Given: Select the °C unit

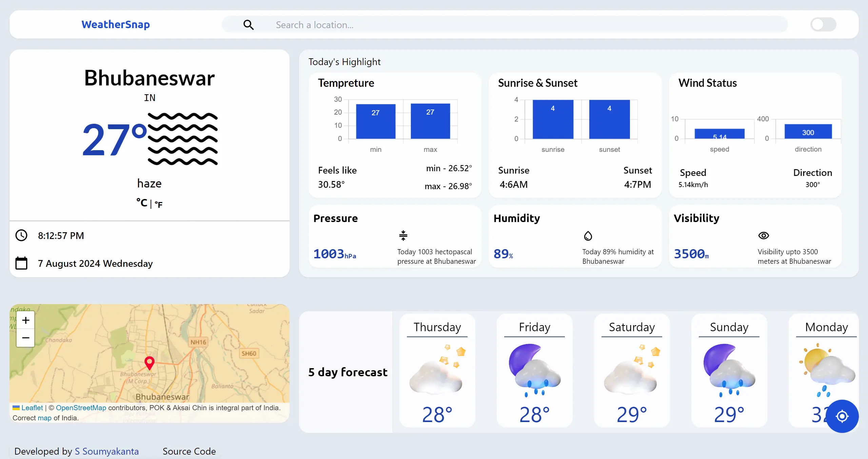Looking at the screenshot, I should tap(142, 203).
